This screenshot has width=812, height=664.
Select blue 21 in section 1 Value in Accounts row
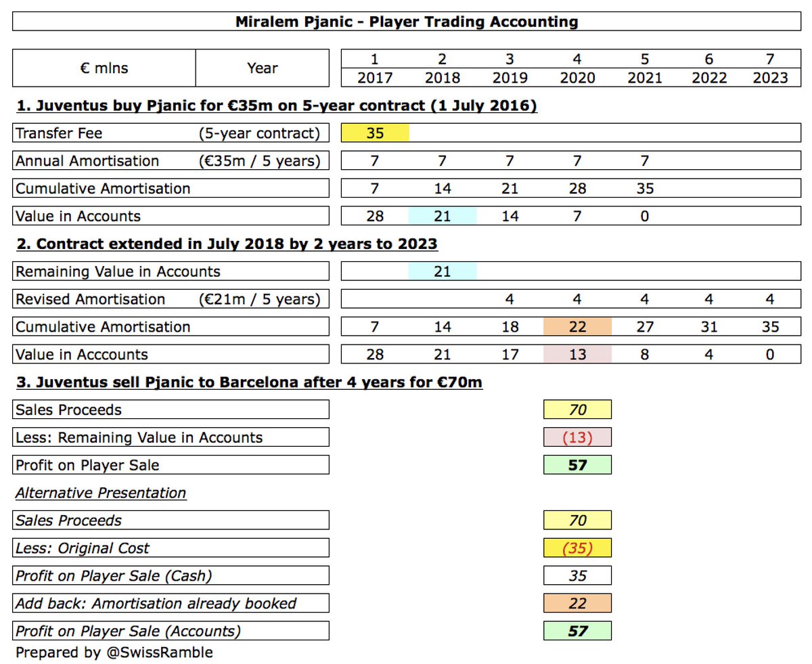pyautogui.click(x=443, y=217)
